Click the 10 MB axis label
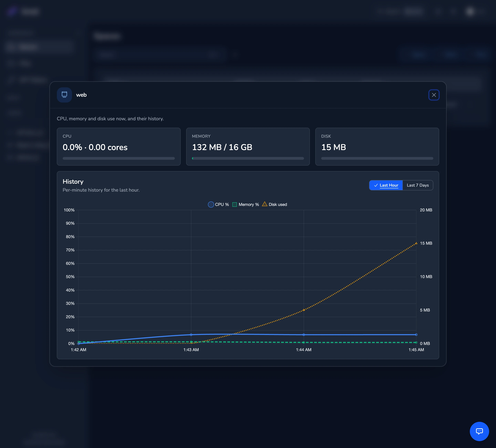Screen dimensions: 496x448 pyautogui.click(x=426, y=277)
